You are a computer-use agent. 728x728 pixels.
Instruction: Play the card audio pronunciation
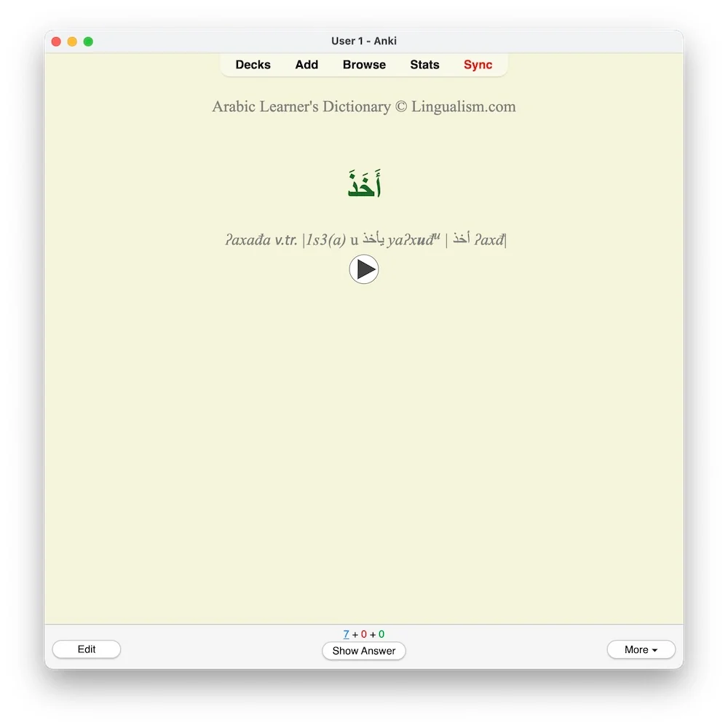(363, 269)
